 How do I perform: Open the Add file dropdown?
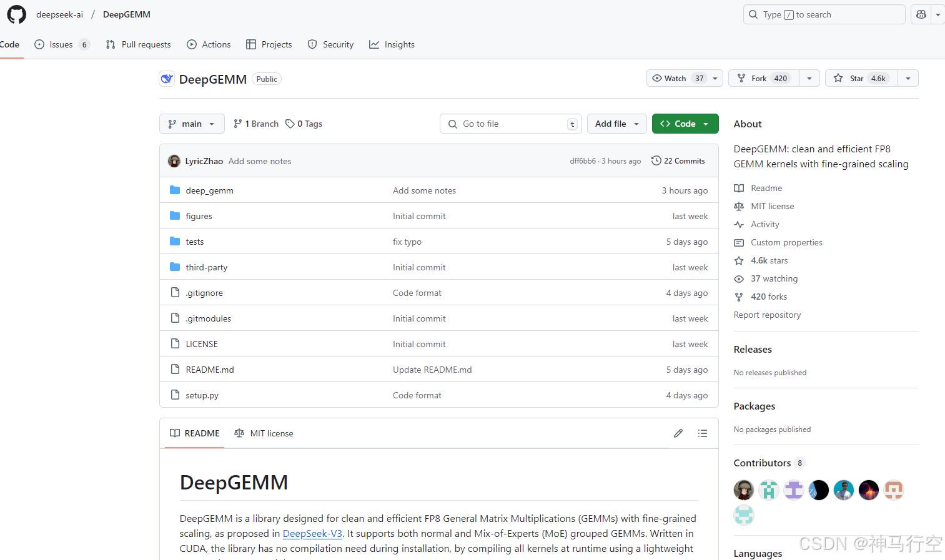click(617, 124)
